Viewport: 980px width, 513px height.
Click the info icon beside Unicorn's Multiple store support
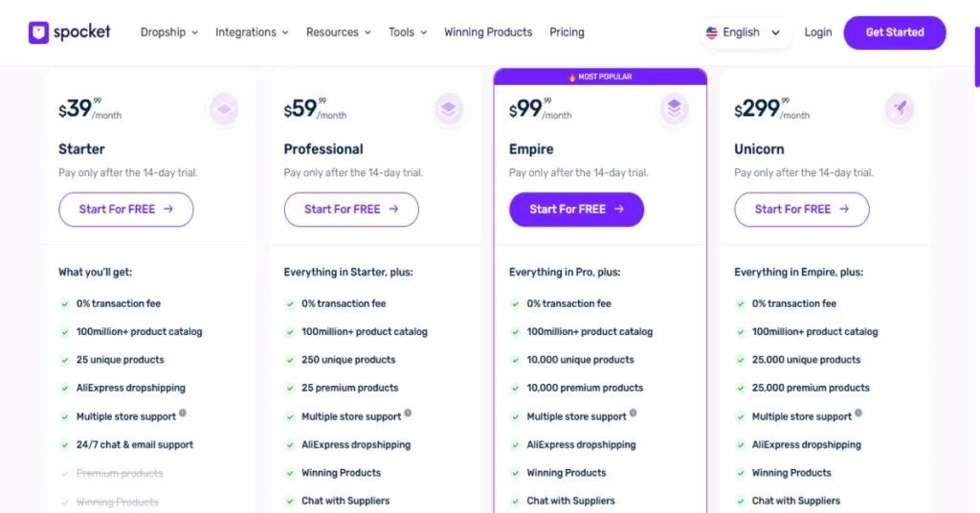[x=858, y=413]
